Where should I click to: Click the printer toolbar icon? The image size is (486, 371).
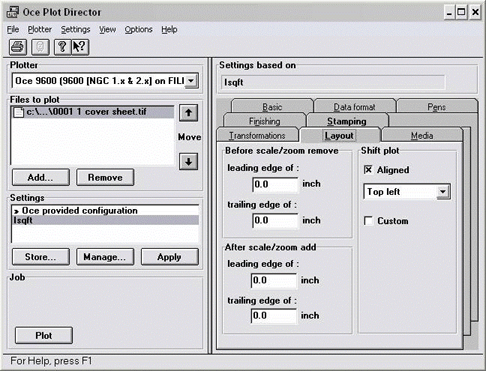(18, 47)
